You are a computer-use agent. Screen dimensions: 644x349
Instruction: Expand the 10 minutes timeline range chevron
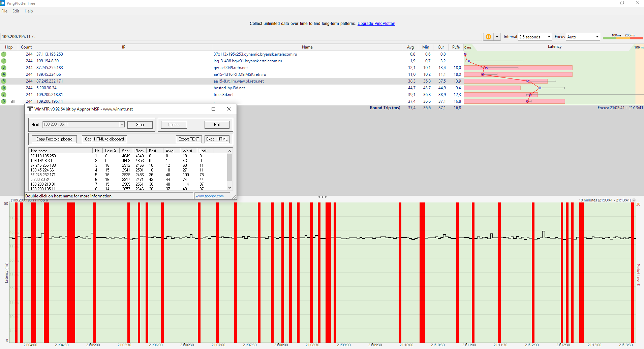click(x=634, y=200)
